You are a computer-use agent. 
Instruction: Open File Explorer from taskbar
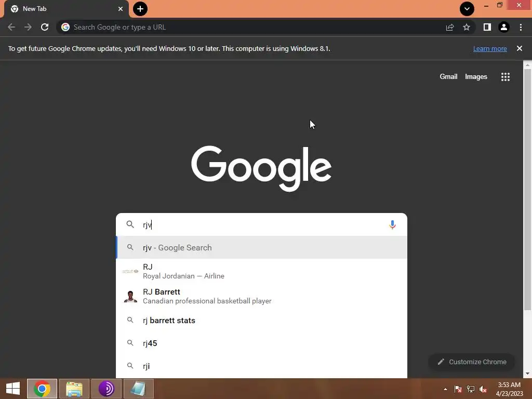click(74, 389)
